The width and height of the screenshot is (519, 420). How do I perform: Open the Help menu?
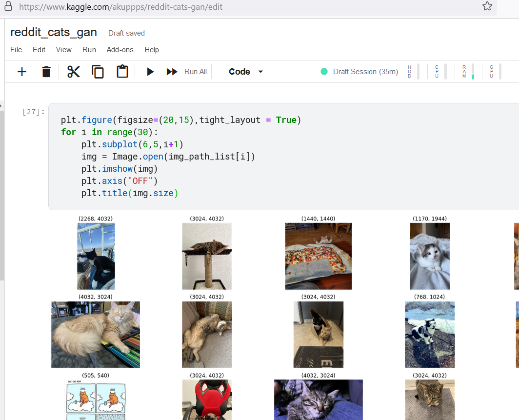[x=152, y=49]
